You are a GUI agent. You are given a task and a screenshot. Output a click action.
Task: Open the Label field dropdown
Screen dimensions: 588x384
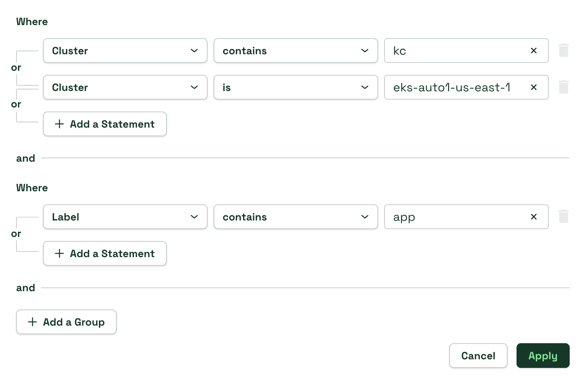[x=125, y=217]
